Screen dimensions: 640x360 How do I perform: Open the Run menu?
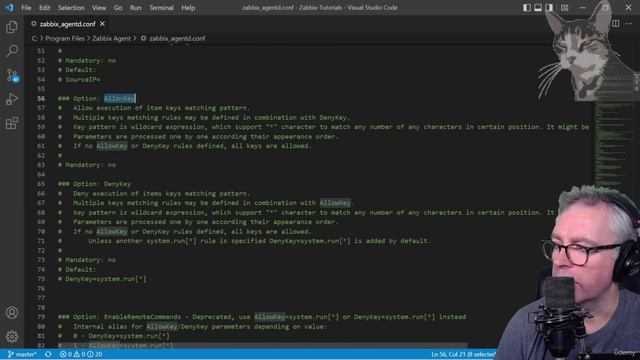pos(136,8)
